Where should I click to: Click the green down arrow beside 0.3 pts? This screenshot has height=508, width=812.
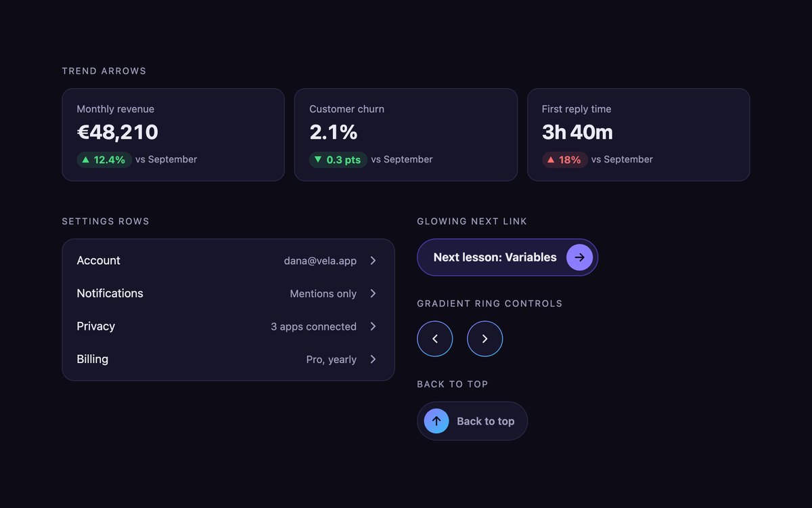click(318, 160)
